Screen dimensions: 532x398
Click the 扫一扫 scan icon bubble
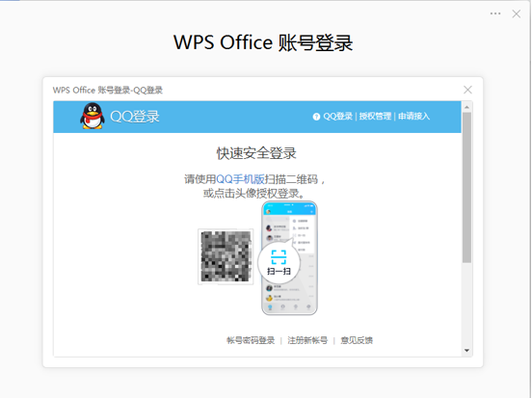click(x=279, y=262)
